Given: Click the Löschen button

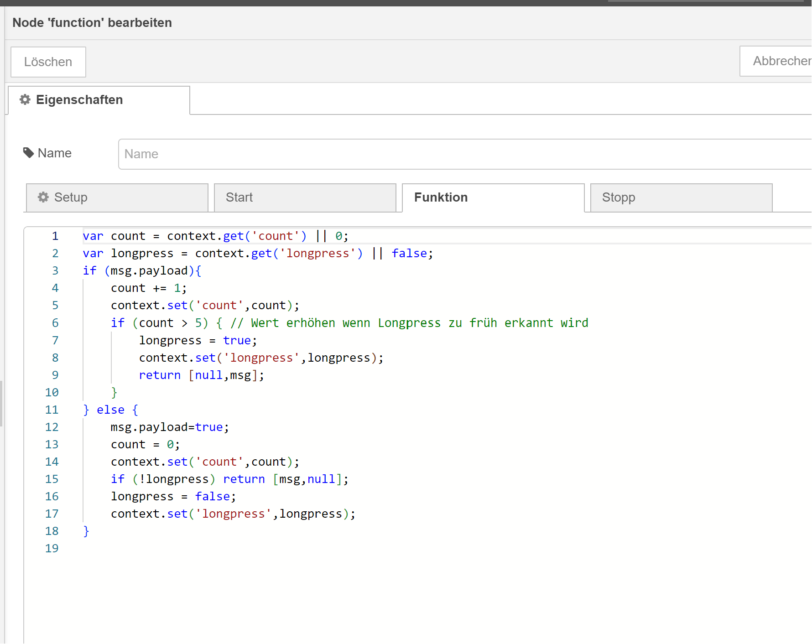Looking at the screenshot, I should tap(48, 62).
